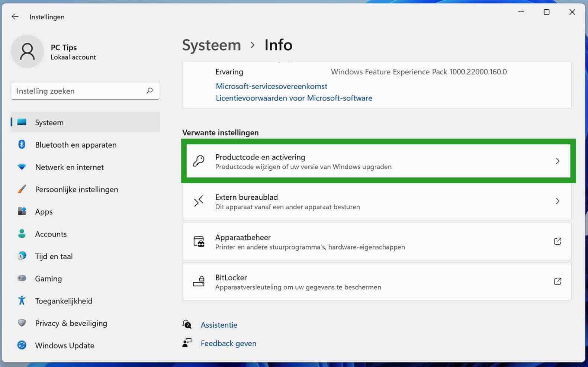
Task: Expand Extern bureaublad chevron
Action: [558, 201]
